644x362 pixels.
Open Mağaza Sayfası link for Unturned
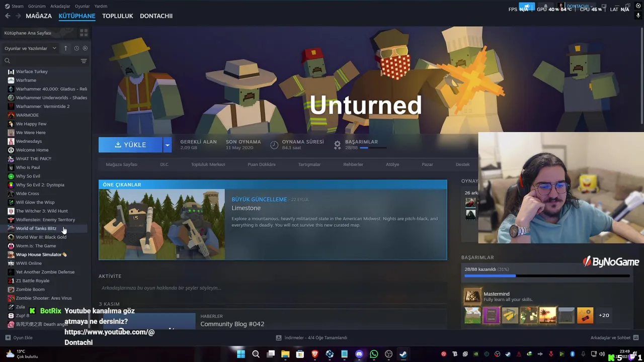[121, 164]
